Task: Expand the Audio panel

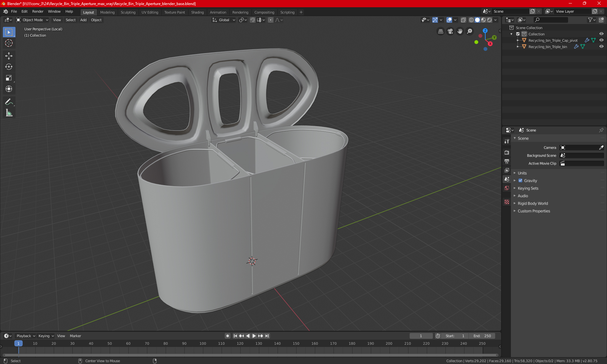Action: (523, 196)
